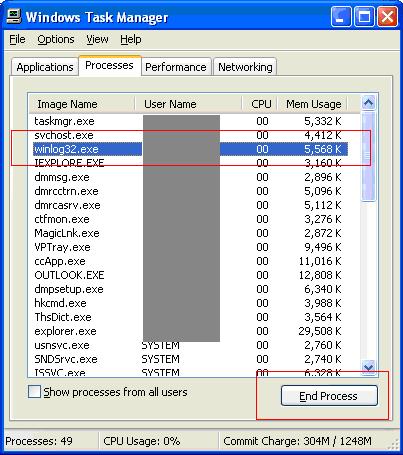Viewport: 403px width, 455px height.
Task: Click the Commit Charge status entry
Action: coord(297,441)
